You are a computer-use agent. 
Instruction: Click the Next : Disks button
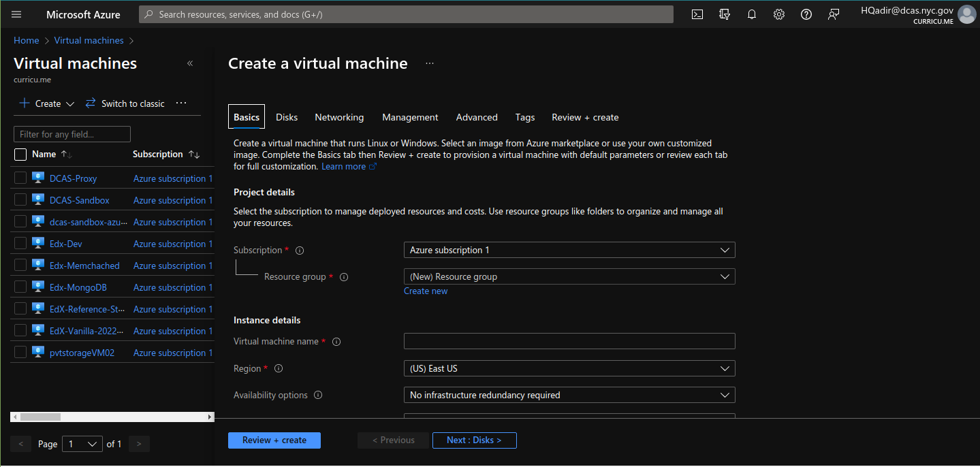(475, 440)
